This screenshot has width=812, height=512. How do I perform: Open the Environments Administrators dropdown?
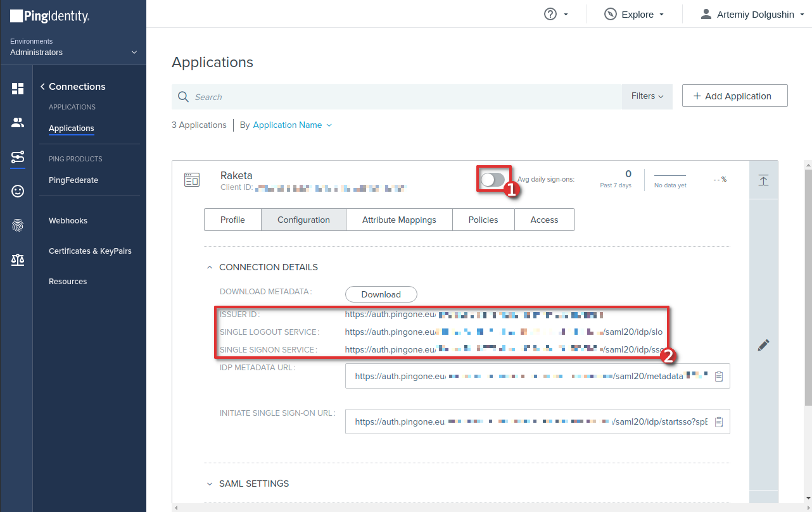tap(73, 47)
